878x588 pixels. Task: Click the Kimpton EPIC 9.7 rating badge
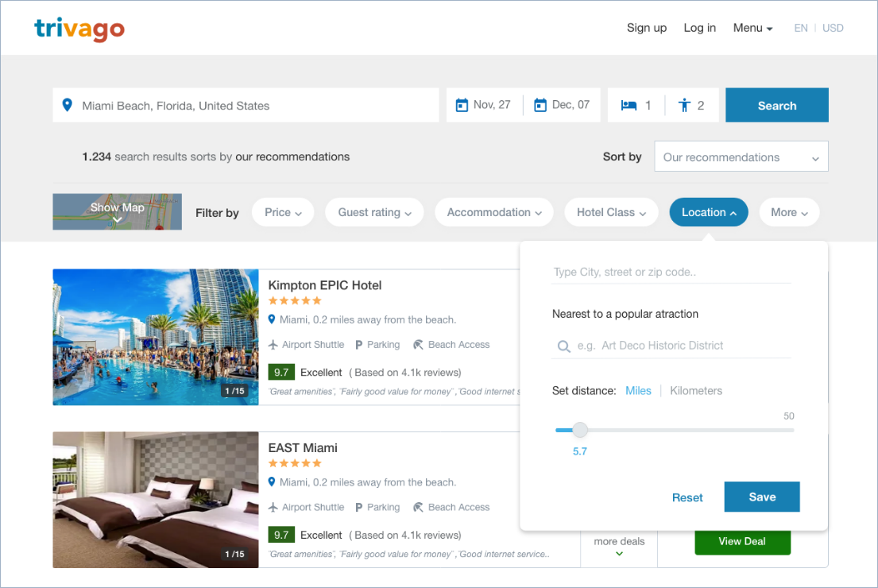[281, 373]
